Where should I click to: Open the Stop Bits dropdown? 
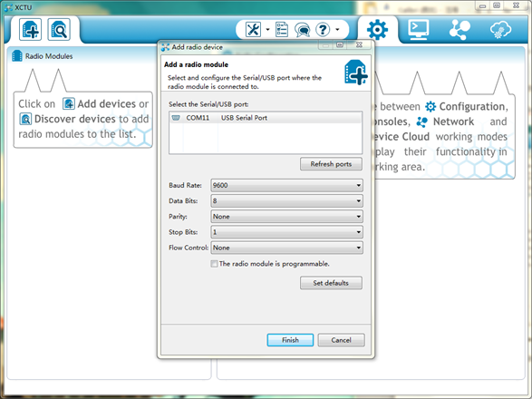pos(286,232)
